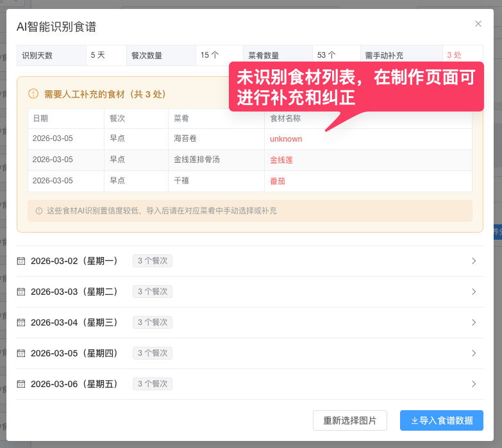Click the 这些食材AI识别置信度较低 notice text
The width and height of the screenshot is (502, 448).
tap(162, 211)
